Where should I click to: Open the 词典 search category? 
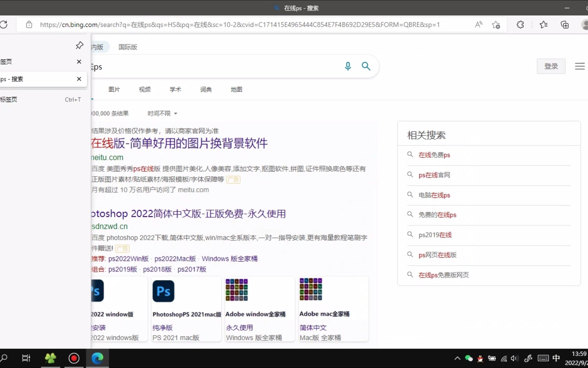click(206, 89)
